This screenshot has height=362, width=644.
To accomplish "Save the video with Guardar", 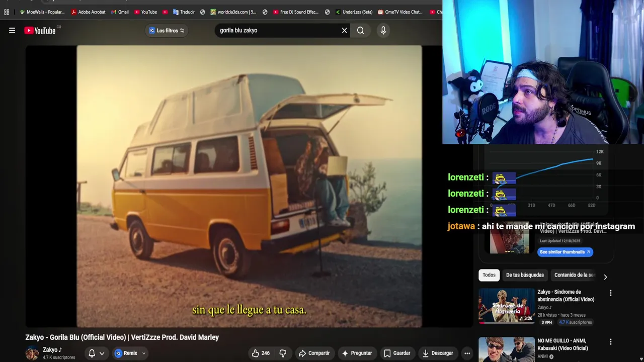I will [x=397, y=353].
